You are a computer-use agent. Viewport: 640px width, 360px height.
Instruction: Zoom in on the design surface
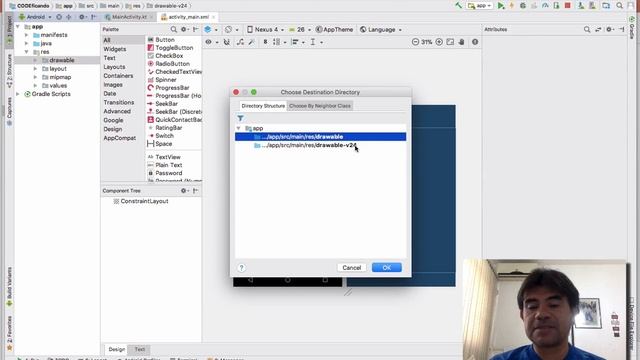point(439,42)
